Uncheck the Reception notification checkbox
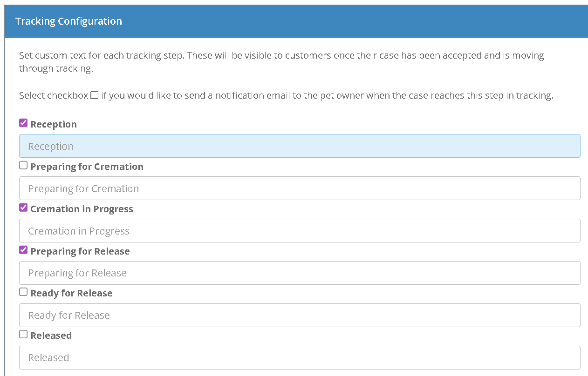 pyautogui.click(x=23, y=123)
